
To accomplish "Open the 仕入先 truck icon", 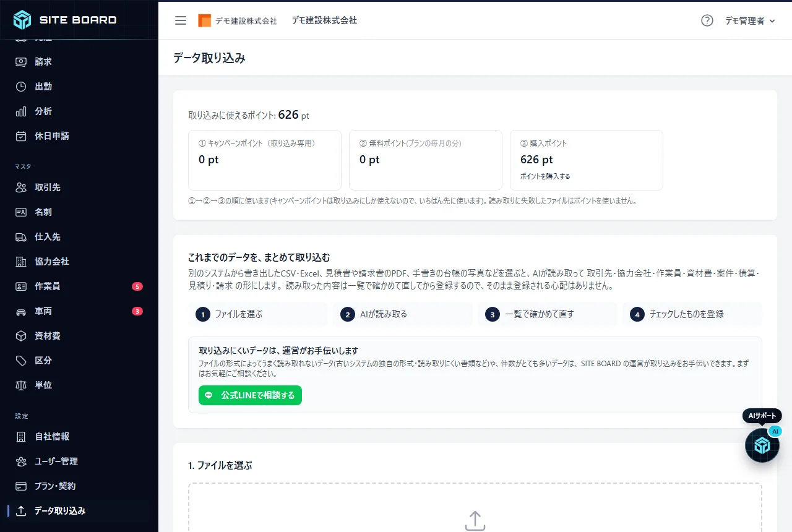I will 22,237.
